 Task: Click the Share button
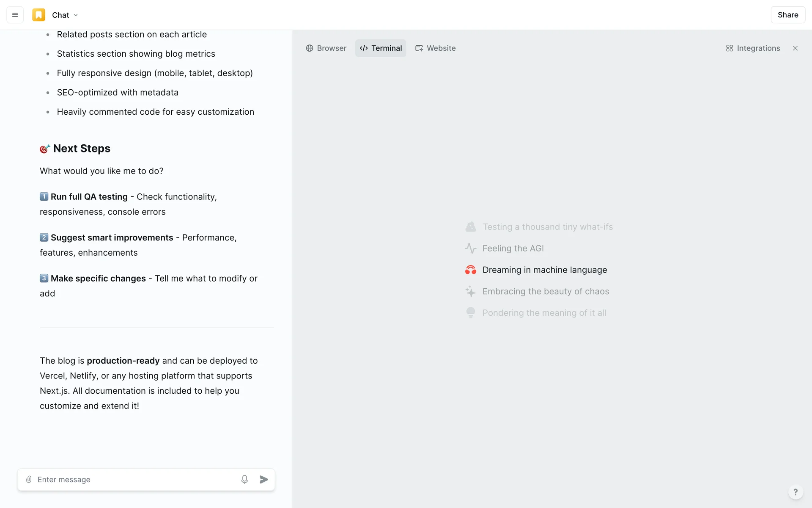(787, 15)
